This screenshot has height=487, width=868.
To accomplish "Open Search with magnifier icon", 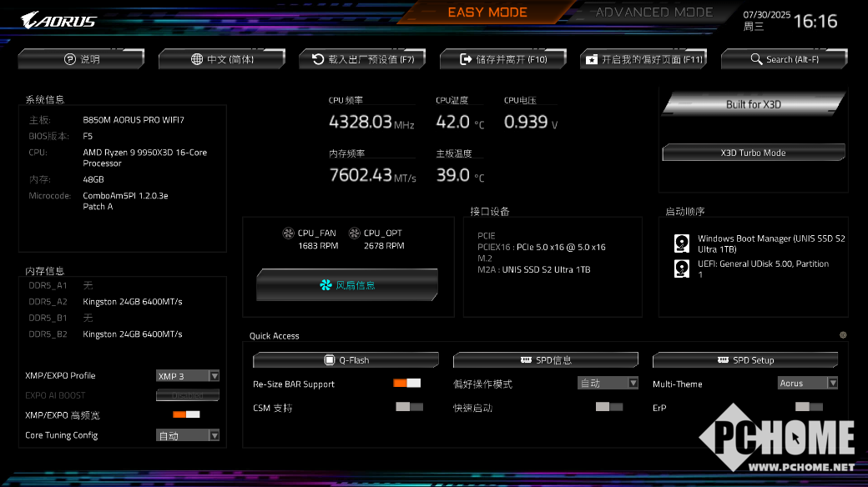I will 784,58.
